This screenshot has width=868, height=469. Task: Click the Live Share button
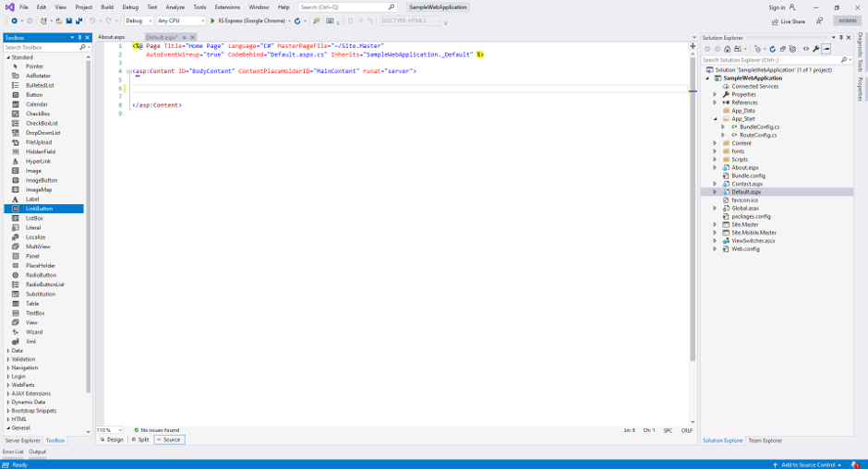click(789, 21)
